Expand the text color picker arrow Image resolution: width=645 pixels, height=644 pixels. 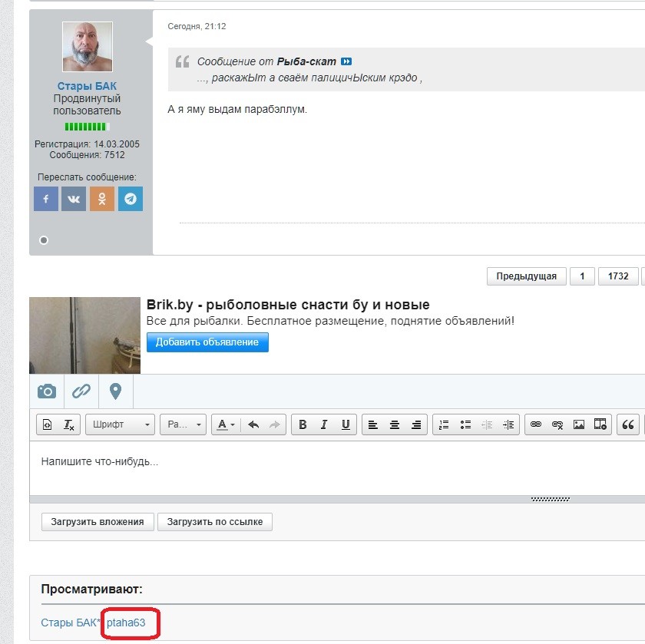pos(233,424)
